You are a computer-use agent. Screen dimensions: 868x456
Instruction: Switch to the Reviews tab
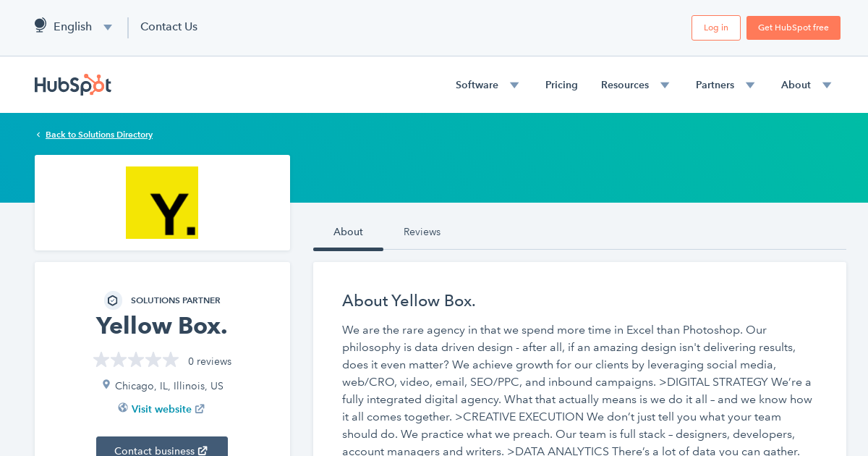[422, 232]
